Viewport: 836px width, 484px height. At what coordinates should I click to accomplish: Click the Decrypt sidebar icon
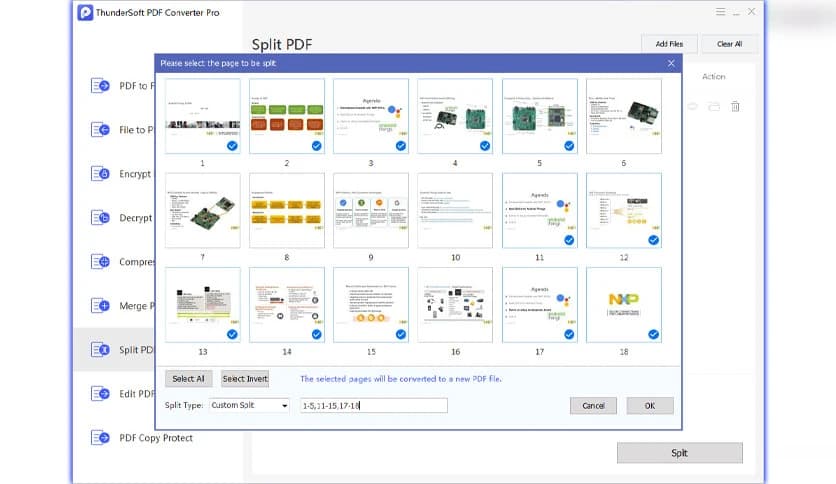100,217
